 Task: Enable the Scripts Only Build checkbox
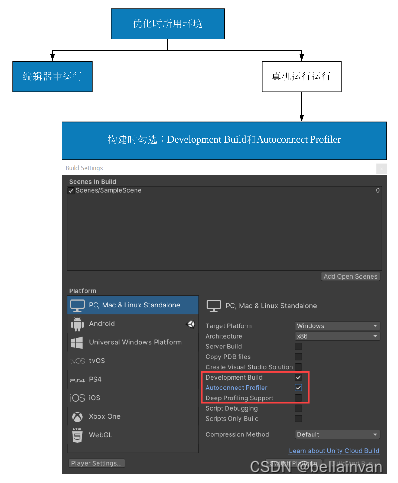(x=299, y=418)
